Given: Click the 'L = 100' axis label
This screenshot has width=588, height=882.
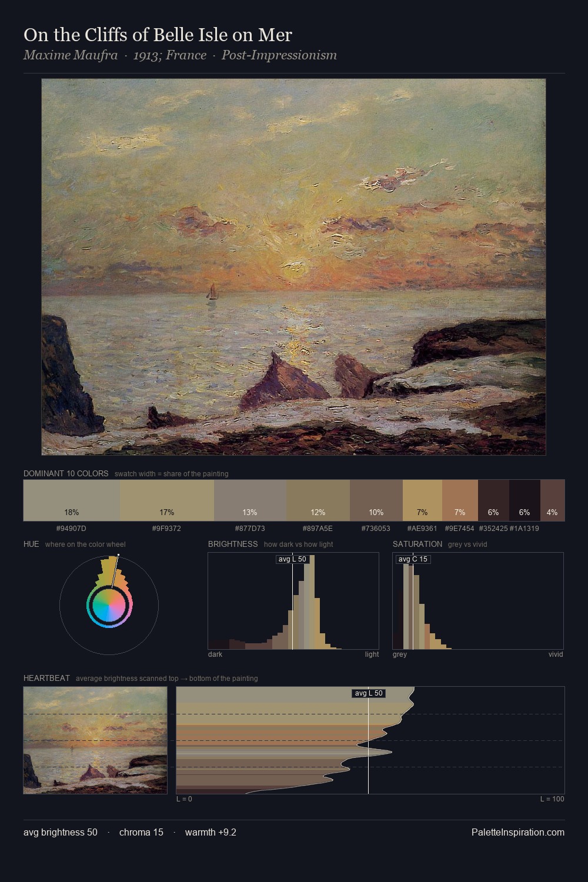Looking at the screenshot, I should click(x=552, y=799).
